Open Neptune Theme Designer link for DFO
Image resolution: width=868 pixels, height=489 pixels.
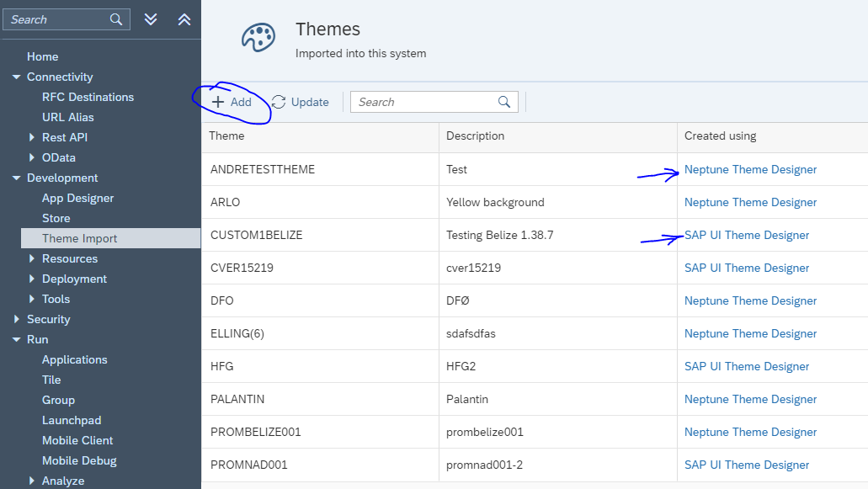coord(751,300)
